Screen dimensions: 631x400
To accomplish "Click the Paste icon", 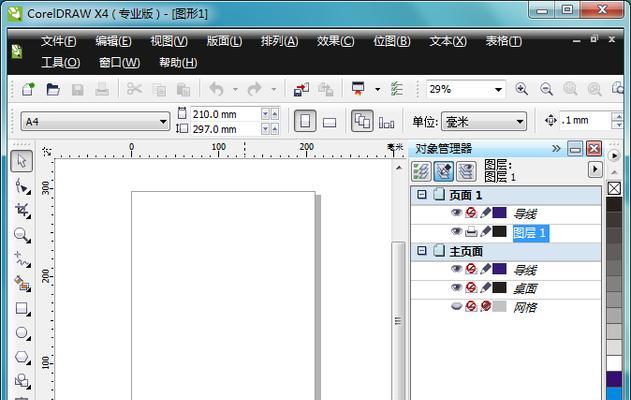I will point(183,89).
